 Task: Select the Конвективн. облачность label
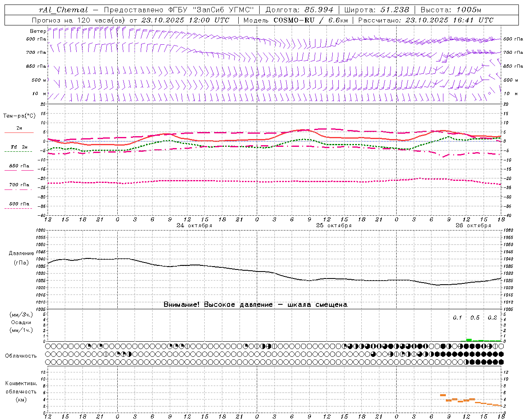(21, 387)
